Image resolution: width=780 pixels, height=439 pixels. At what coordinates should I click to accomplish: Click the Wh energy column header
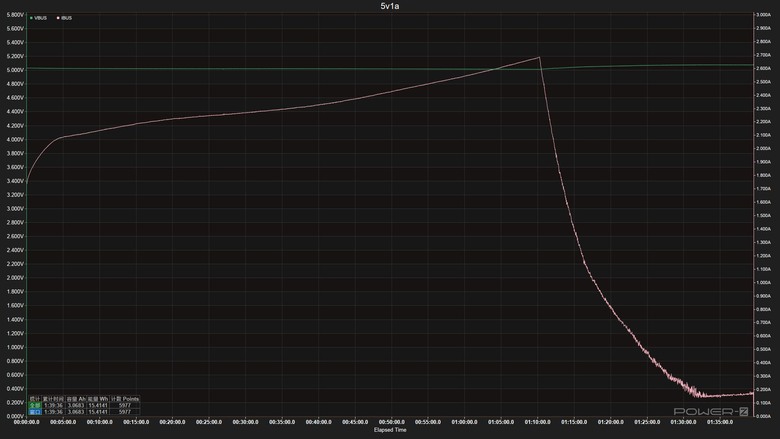coord(98,399)
